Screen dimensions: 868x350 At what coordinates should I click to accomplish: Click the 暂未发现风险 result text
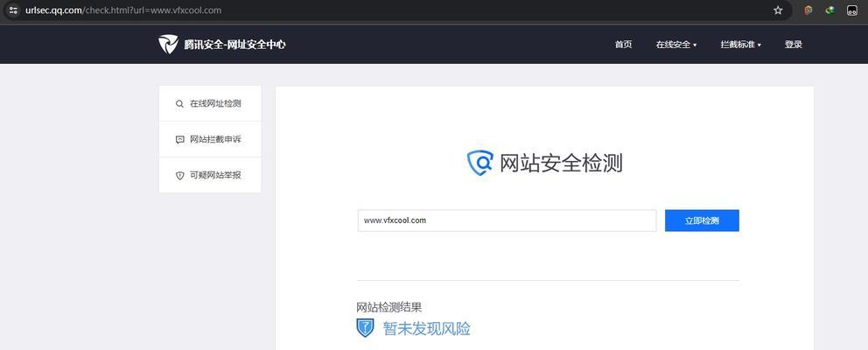427,328
